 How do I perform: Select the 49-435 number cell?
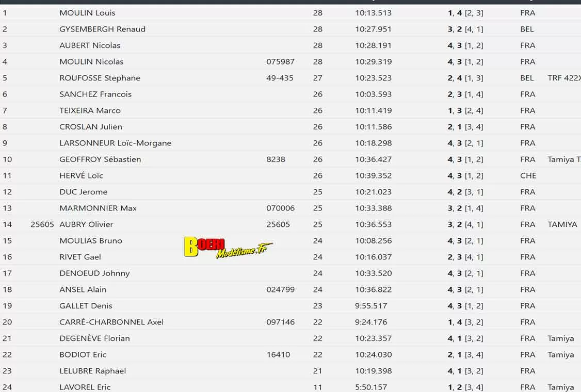coord(280,78)
